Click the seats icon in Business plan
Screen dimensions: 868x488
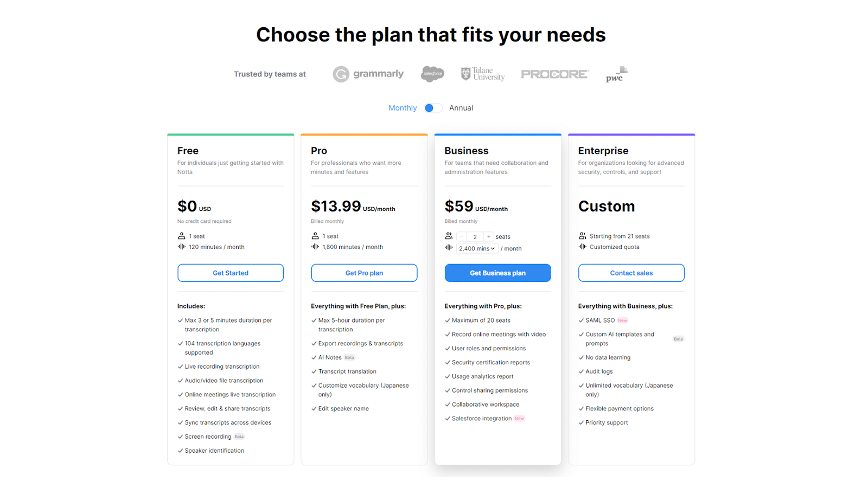coord(449,235)
